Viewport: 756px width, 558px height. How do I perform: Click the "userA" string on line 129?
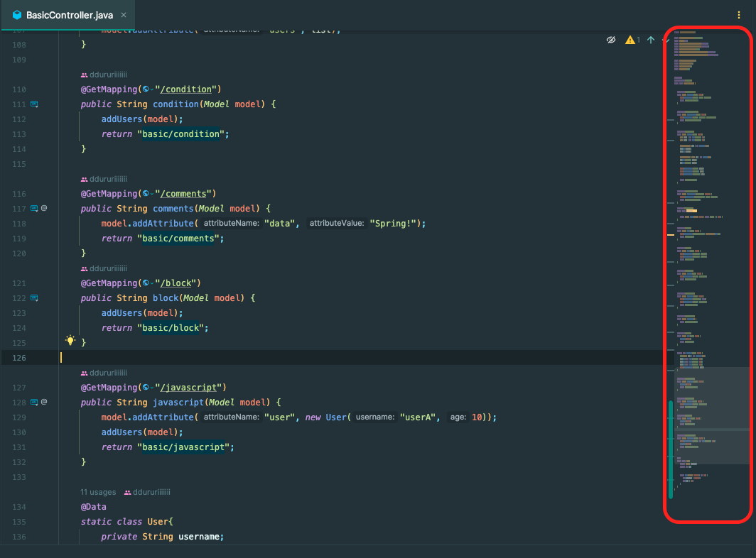pyautogui.click(x=418, y=417)
